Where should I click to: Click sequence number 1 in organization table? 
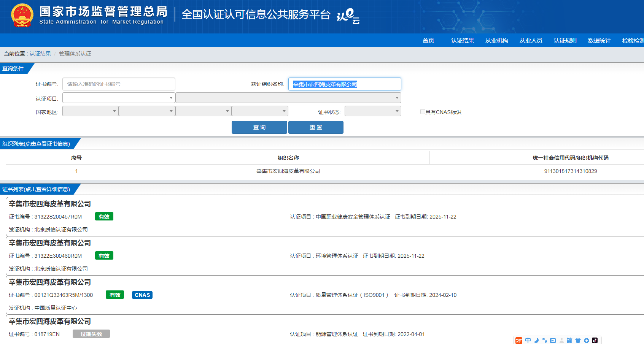point(76,171)
